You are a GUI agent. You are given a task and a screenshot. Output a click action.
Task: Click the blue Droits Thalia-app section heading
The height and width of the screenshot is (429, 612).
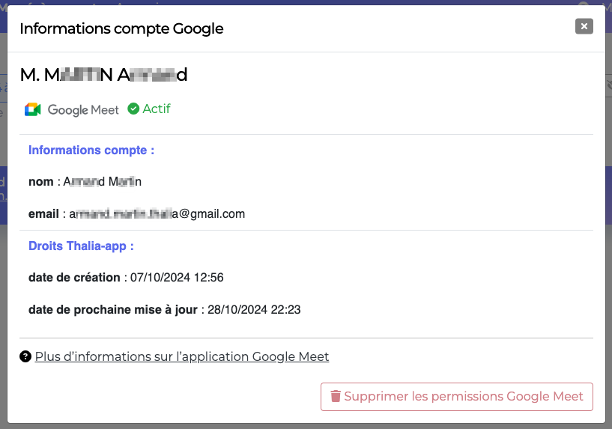[81, 246]
